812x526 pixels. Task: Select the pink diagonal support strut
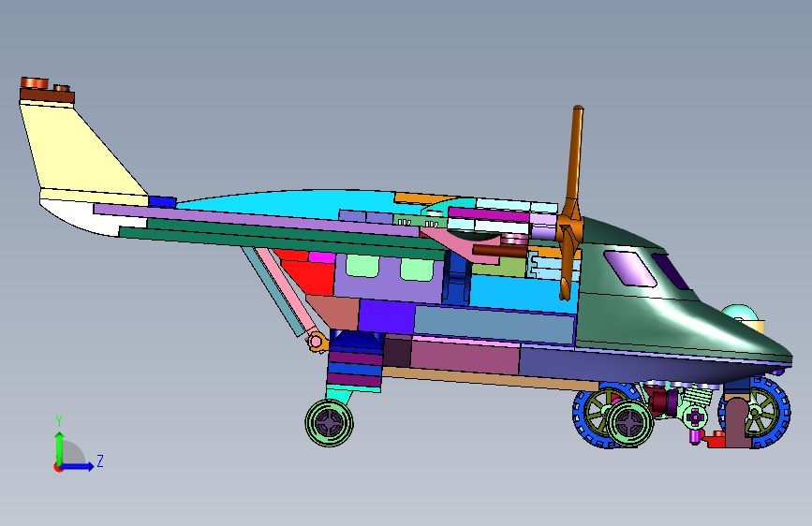click(x=287, y=290)
